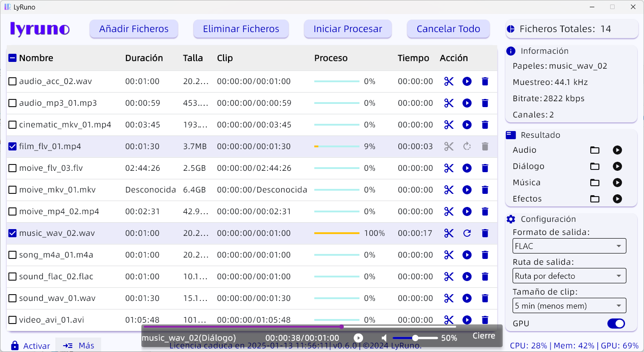Viewport: 644px width, 352px height.
Task: Play the Música result via its play icon
Action: [617, 183]
